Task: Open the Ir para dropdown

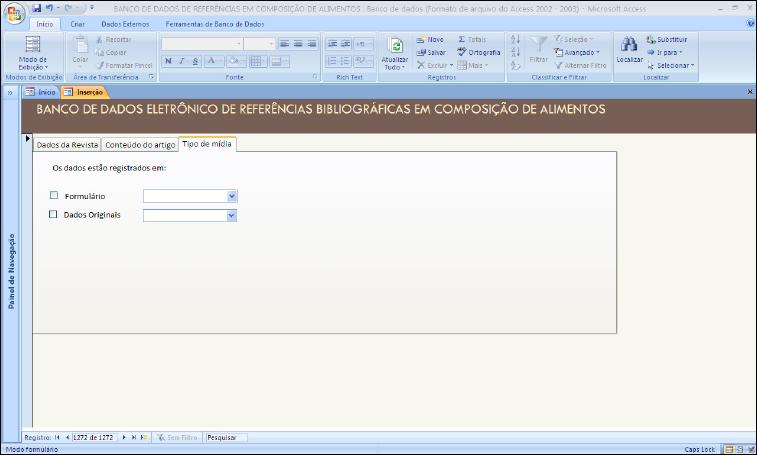Action: 664,53
